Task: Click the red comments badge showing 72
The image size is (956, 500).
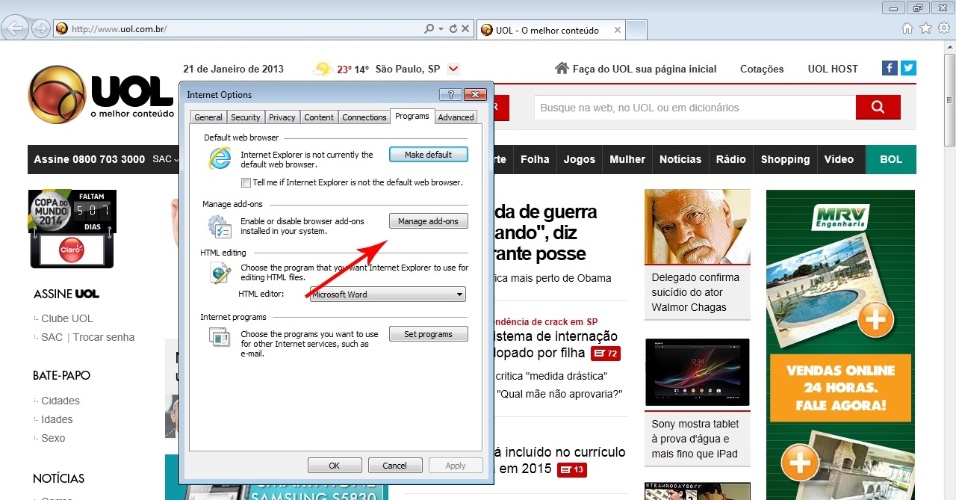Action: 605,353
